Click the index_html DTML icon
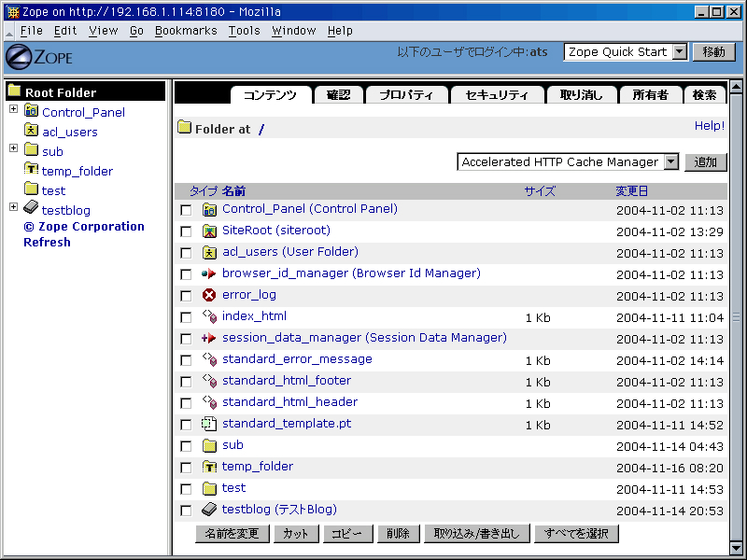747x560 pixels. 209,316
